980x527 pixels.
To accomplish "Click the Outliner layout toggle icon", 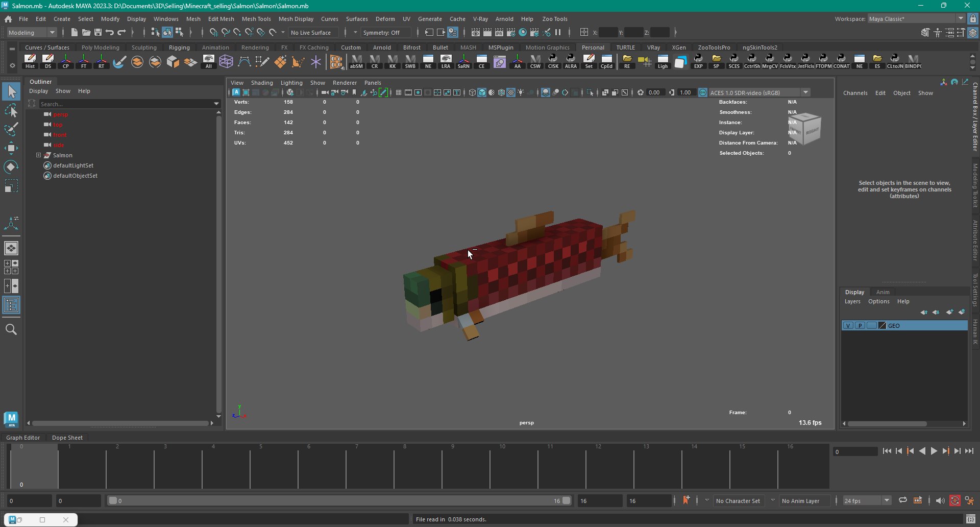I will (11, 305).
